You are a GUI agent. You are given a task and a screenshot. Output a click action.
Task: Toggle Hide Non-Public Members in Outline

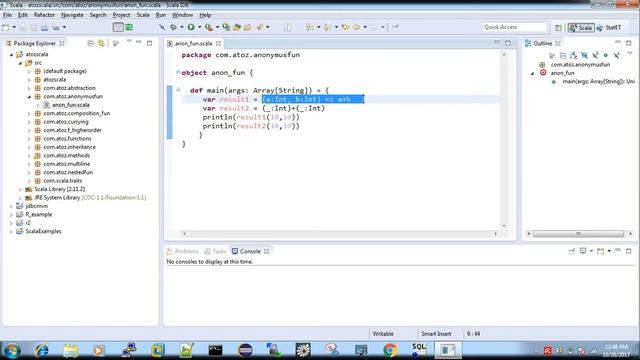click(606, 55)
